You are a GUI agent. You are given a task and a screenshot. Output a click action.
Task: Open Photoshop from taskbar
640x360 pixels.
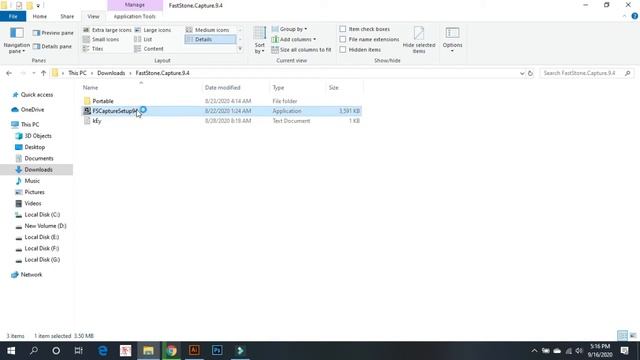pyautogui.click(x=217, y=351)
